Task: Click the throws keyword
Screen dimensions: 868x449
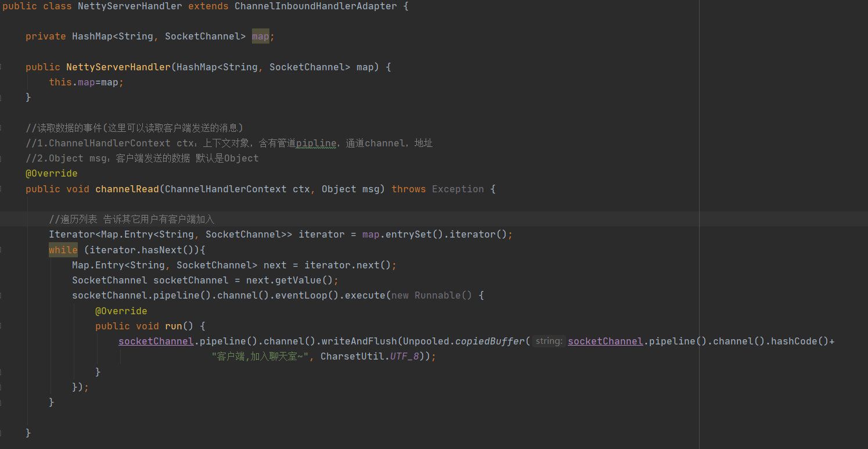Action: (x=409, y=189)
